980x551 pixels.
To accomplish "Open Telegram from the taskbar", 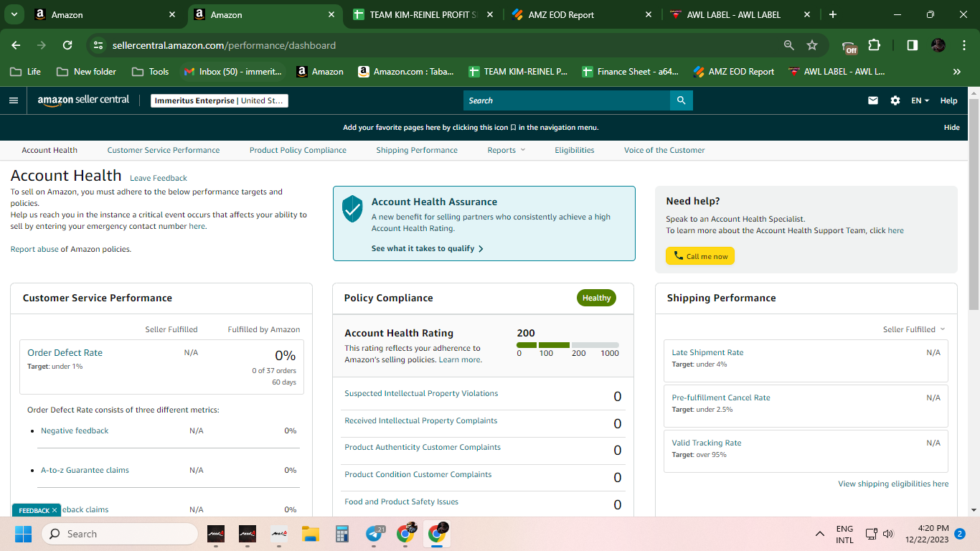I will tap(374, 534).
